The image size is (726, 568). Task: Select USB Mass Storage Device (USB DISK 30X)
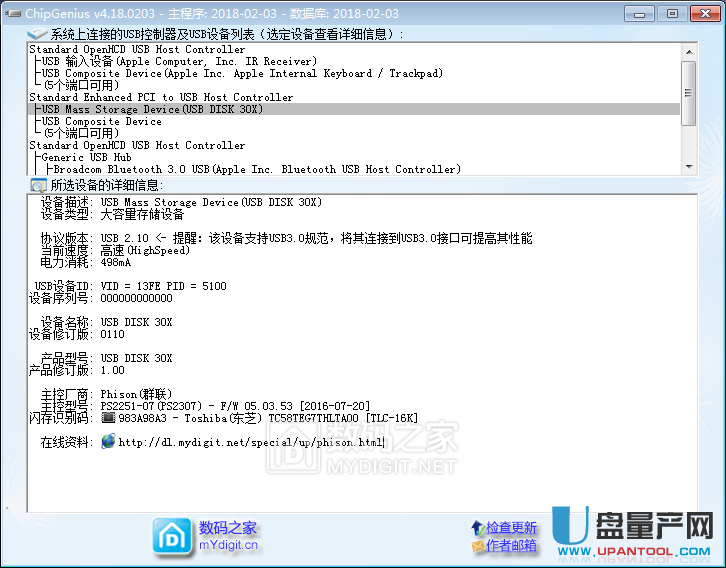pyautogui.click(x=152, y=109)
